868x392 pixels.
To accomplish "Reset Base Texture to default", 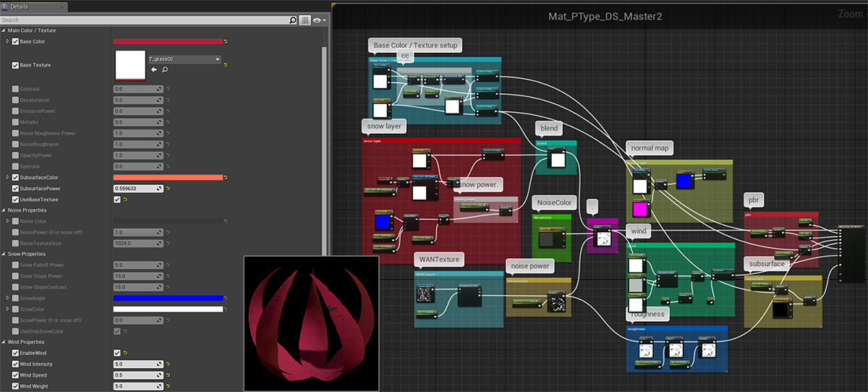I will coord(226,65).
